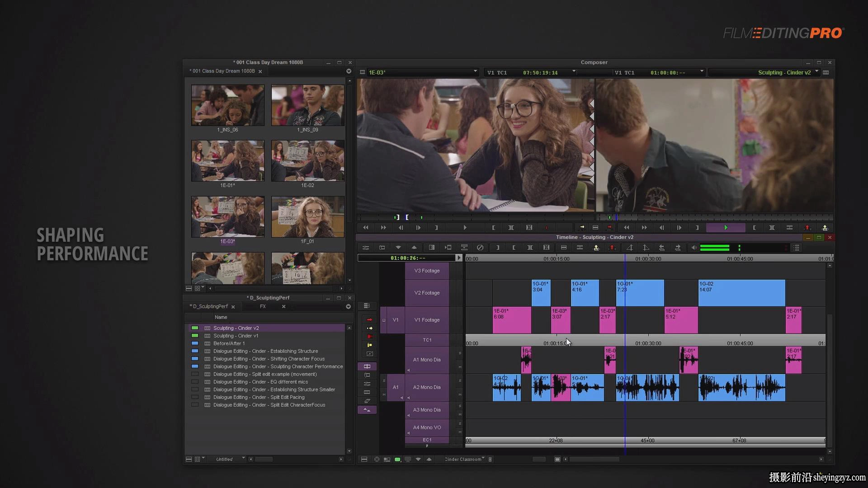Click the red Overwrite arrow button
The width and height of the screenshot is (868, 488).
[609, 228]
